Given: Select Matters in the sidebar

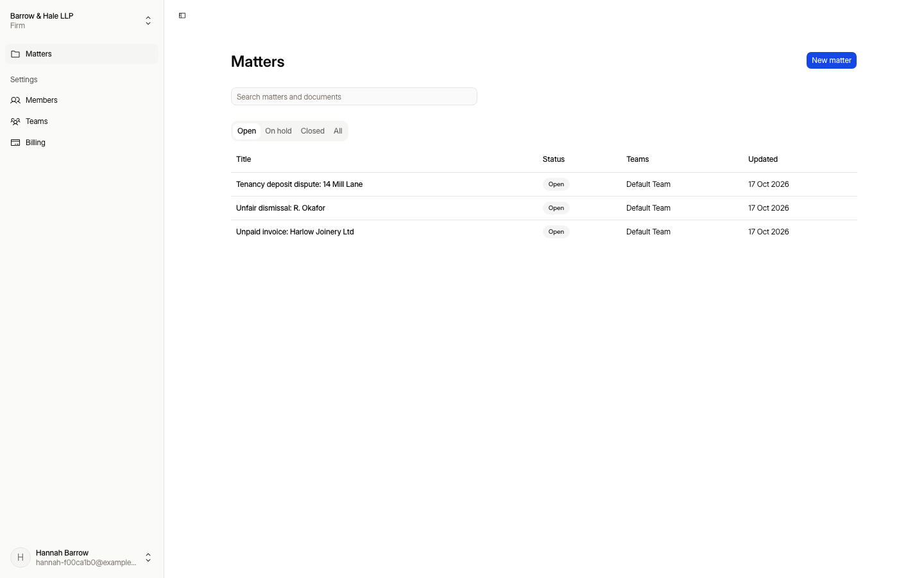Looking at the screenshot, I should click(x=81, y=54).
